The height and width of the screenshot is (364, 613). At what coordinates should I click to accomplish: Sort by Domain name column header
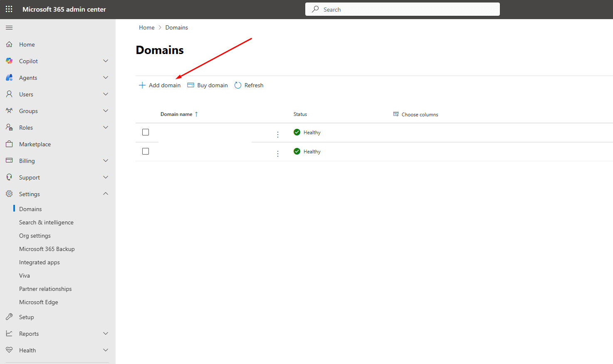pyautogui.click(x=176, y=114)
